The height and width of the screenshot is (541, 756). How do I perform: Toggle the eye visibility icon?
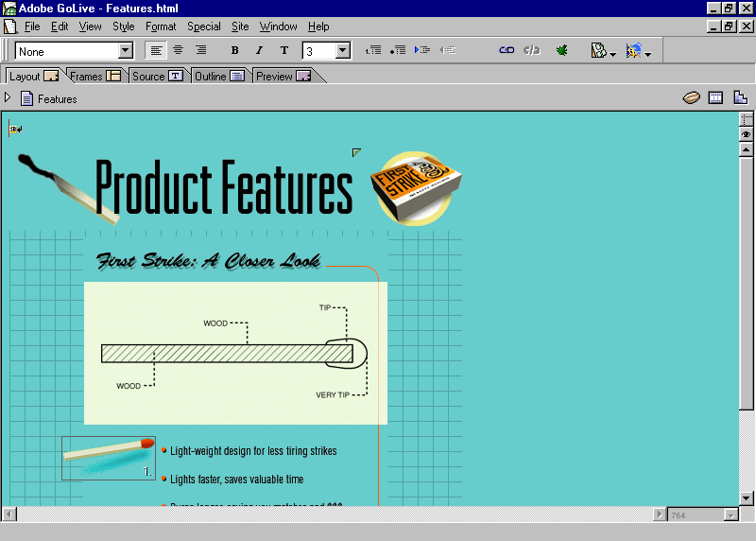point(747,134)
